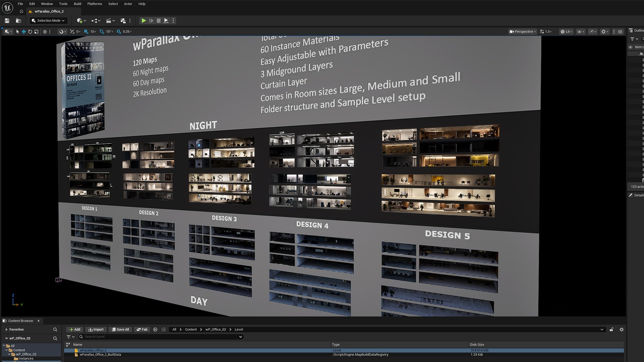
Task: Open the Edit menu
Action: 32,4
